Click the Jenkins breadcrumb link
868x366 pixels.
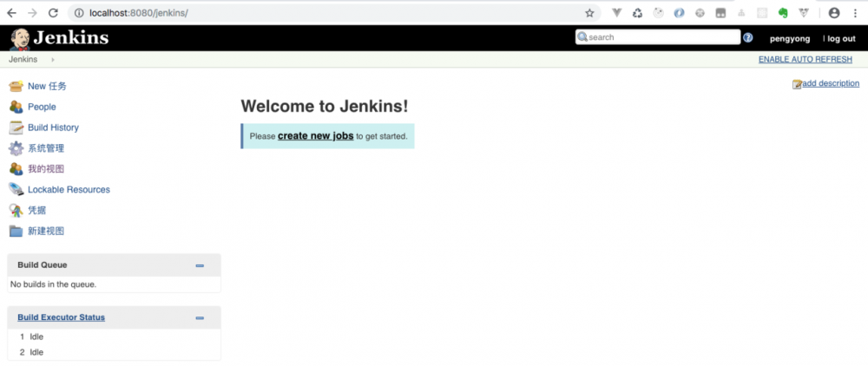pyautogui.click(x=23, y=59)
